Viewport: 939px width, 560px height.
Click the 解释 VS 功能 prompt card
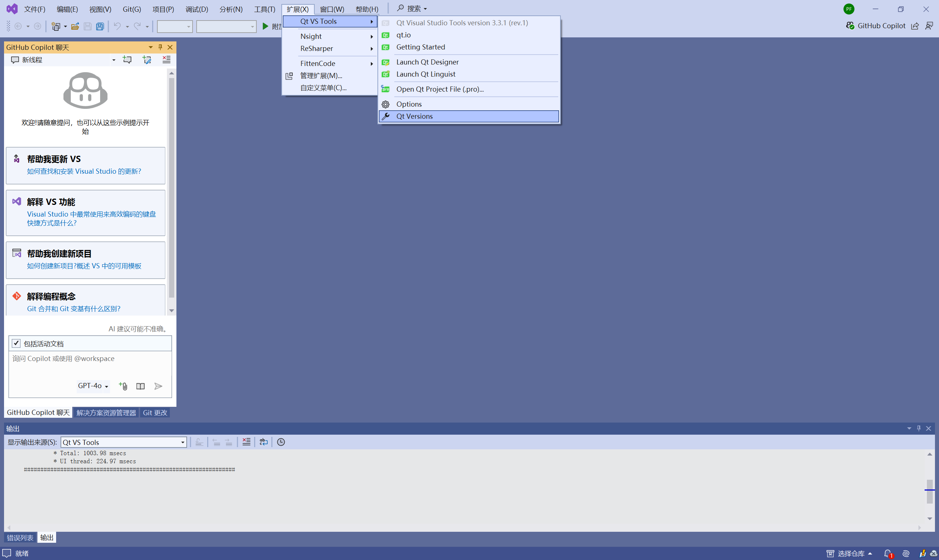coord(86,213)
